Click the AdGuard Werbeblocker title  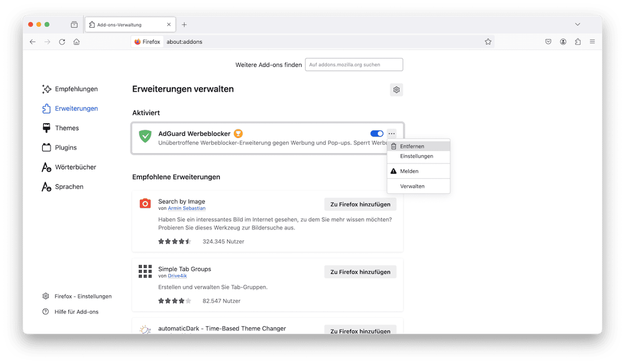click(x=194, y=133)
